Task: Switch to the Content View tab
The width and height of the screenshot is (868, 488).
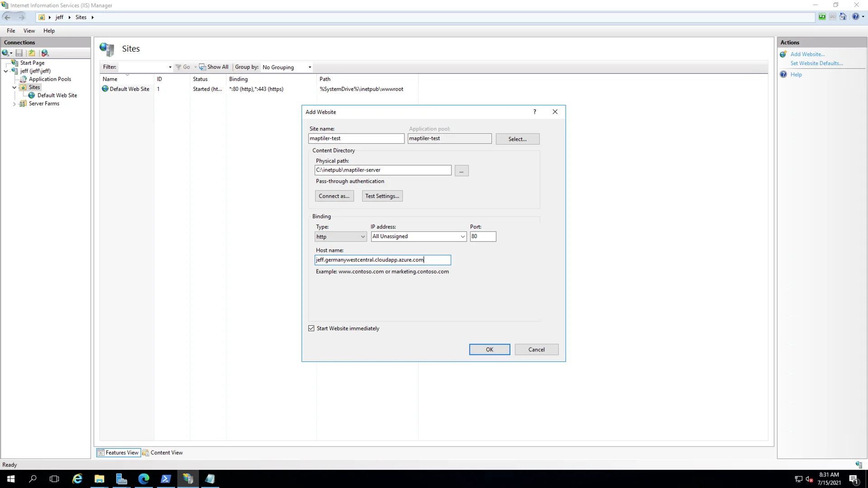Action: (x=163, y=453)
